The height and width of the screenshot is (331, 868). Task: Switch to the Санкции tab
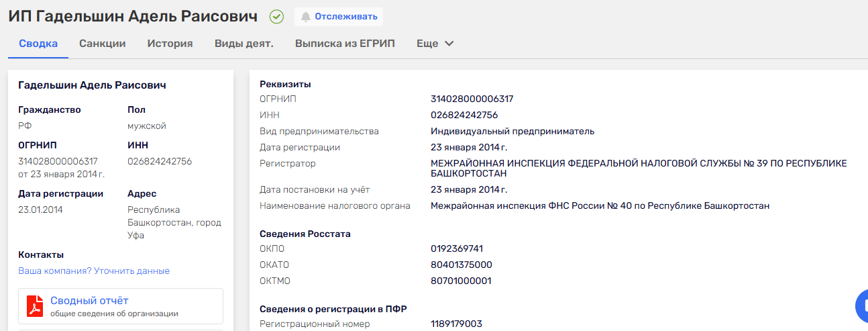point(103,44)
